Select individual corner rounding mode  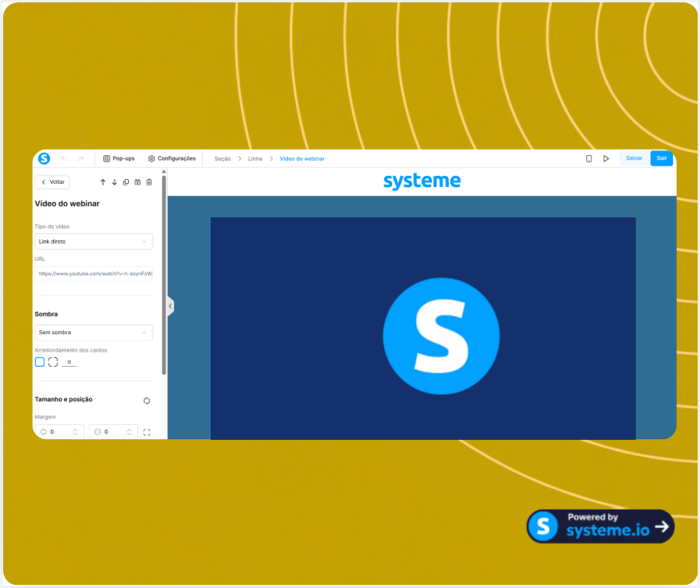(x=53, y=362)
